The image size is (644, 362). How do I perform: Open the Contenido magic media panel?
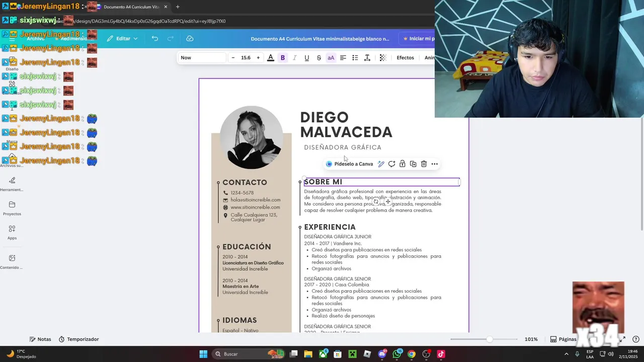point(12,261)
